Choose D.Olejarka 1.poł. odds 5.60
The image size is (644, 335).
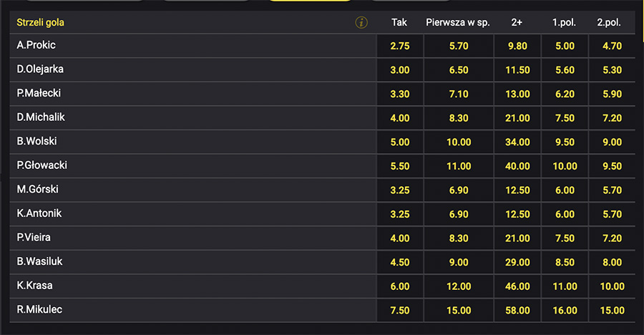click(564, 70)
